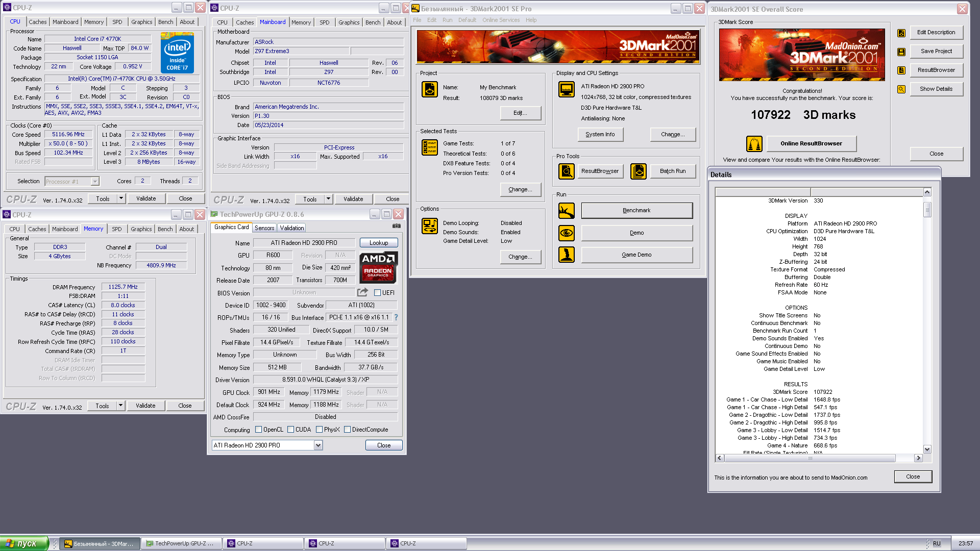Click the Online ResultBrowser button

[x=811, y=144]
